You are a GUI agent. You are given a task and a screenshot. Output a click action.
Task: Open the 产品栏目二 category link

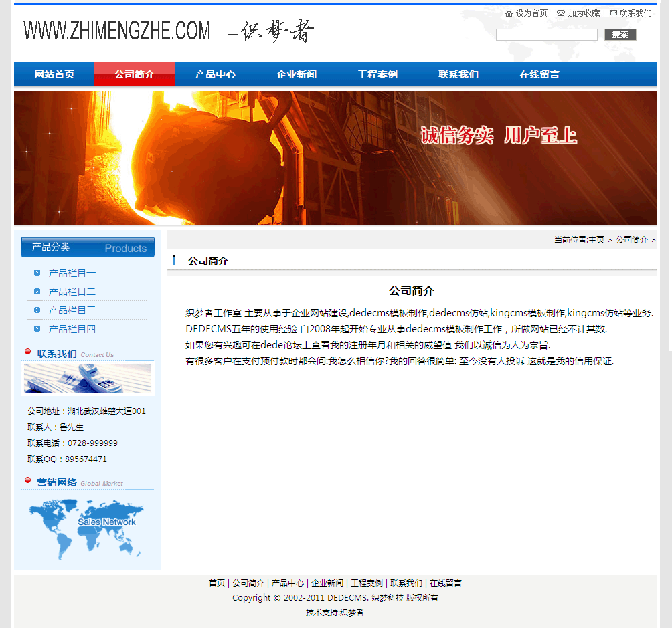point(72,292)
